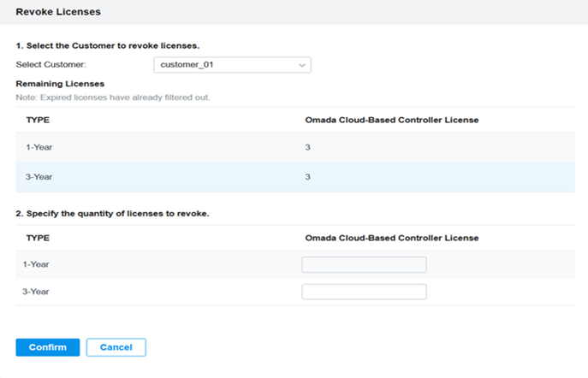Click the "Remaining Licenses" heading
The height and width of the screenshot is (378, 588).
(x=60, y=84)
